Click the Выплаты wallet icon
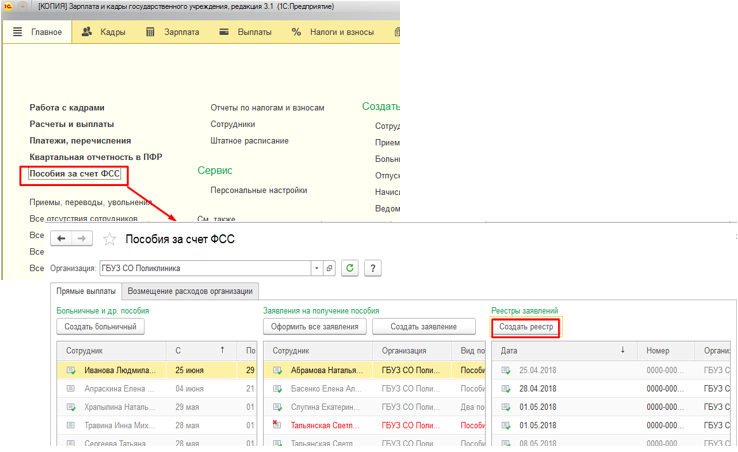738x452 pixels. [x=224, y=32]
